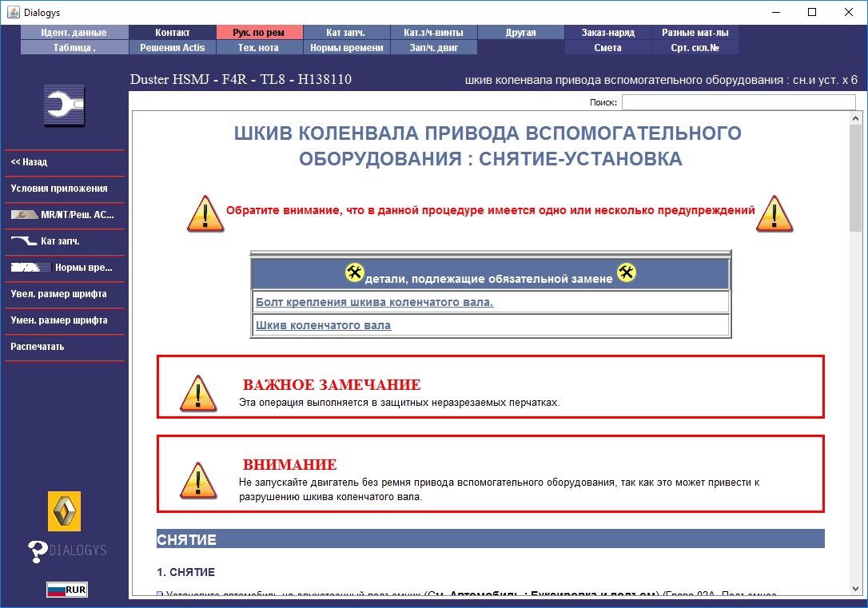This screenshot has height=608, width=868.
Task: Open Заказ-наряд tab
Action: point(607,32)
